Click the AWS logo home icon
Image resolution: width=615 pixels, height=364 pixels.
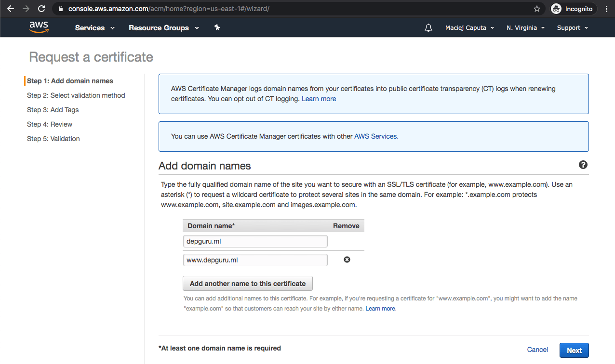point(39,27)
